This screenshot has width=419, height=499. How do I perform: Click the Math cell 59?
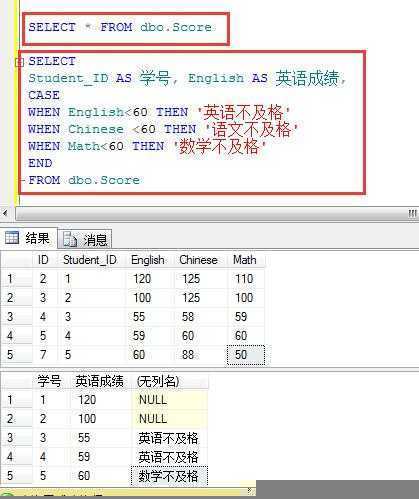click(246, 317)
